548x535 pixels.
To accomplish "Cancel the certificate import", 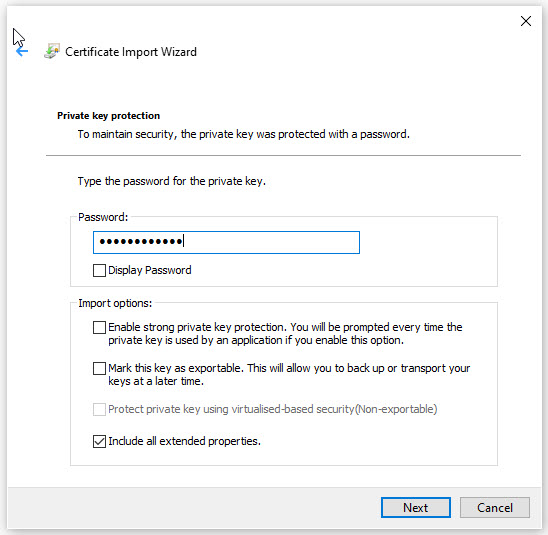I will click(x=495, y=507).
